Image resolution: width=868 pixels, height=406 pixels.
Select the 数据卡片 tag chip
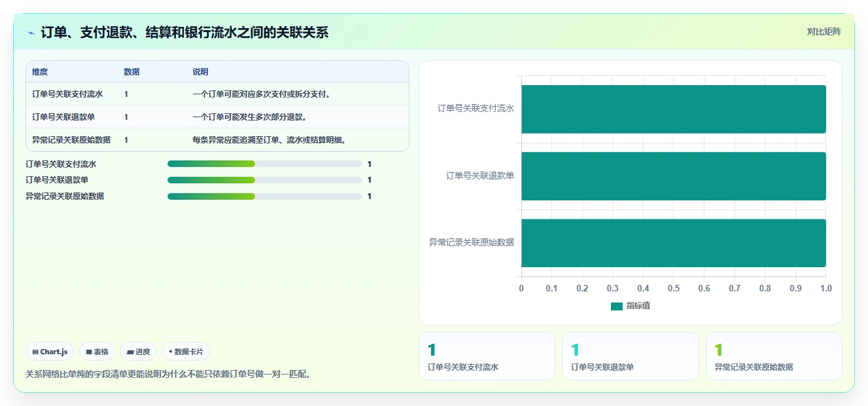(x=186, y=352)
